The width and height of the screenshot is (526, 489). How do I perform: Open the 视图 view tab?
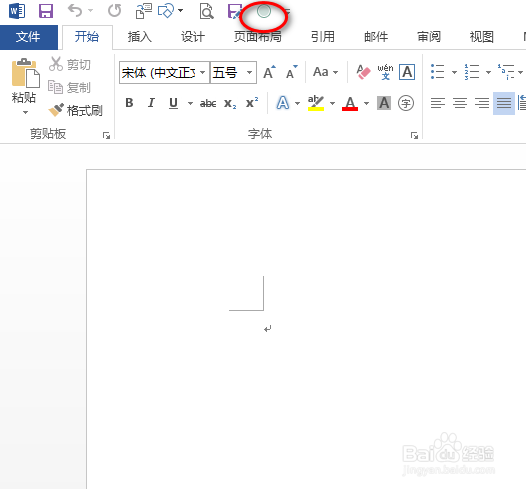(x=482, y=37)
